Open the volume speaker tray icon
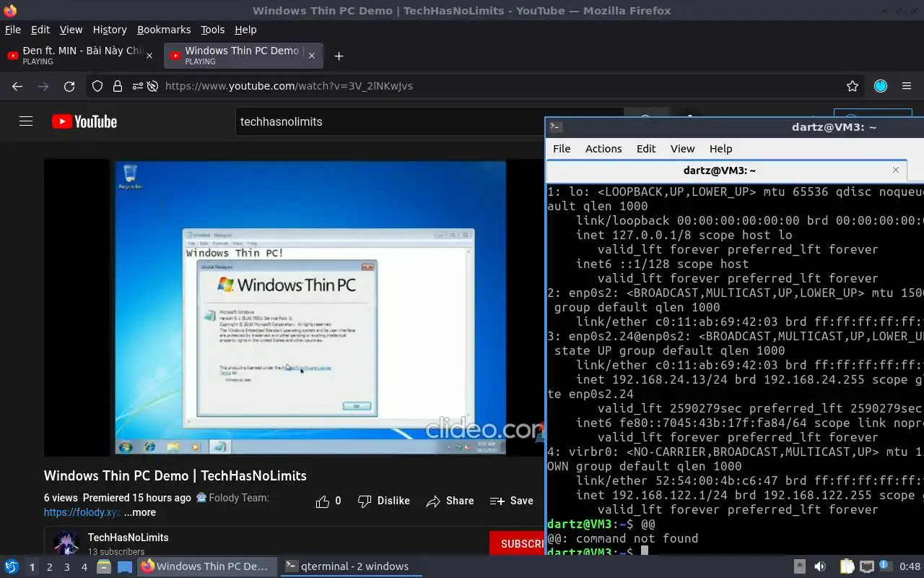Image resolution: width=924 pixels, height=578 pixels. [819, 566]
